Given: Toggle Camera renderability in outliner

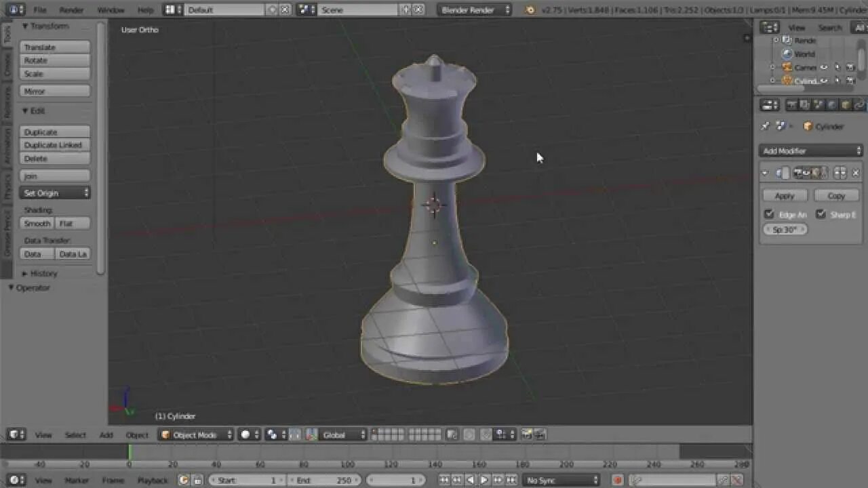Looking at the screenshot, I should point(850,68).
